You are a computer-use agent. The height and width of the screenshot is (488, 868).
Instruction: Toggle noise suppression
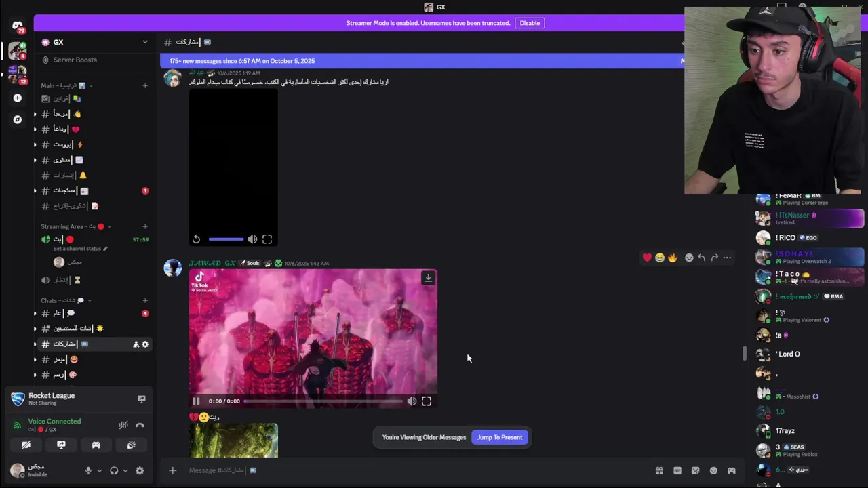pyautogui.click(x=123, y=425)
